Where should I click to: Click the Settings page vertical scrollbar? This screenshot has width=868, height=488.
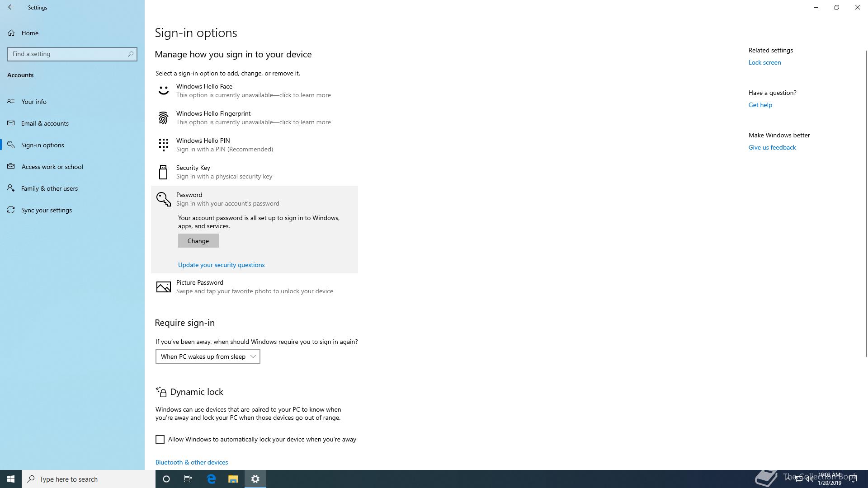pyautogui.click(x=866, y=203)
